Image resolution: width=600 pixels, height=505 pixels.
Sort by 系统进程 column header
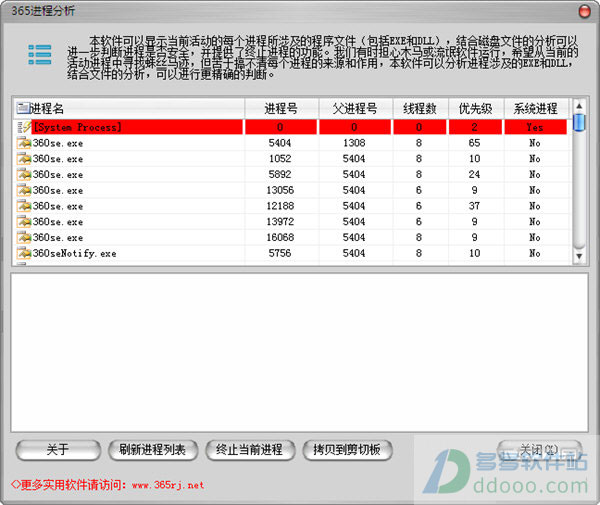coord(536,108)
